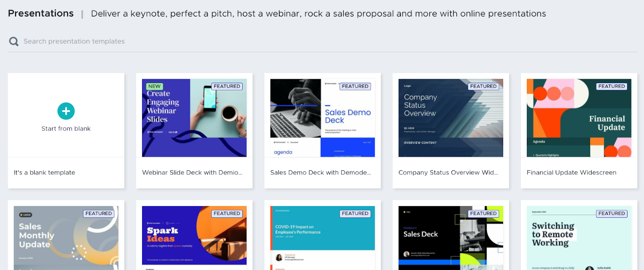This screenshot has width=644, height=270.
Task: Open the COVID-19 Impact template thumbnail
Action: [322, 238]
